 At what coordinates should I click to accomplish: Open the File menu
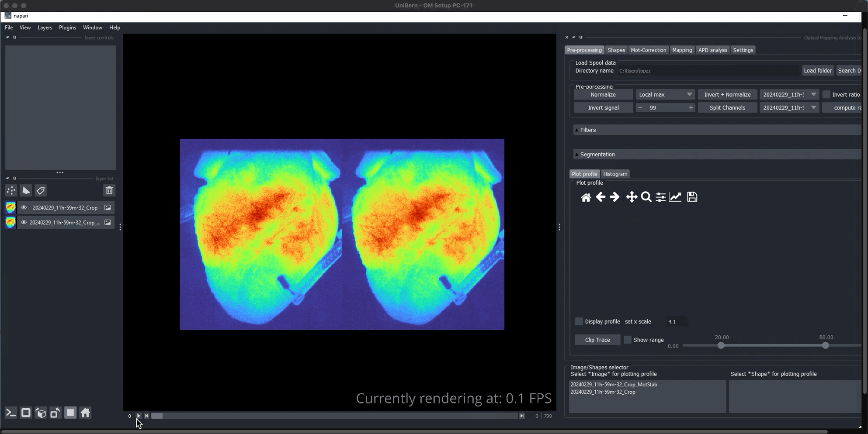click(9, 28)
